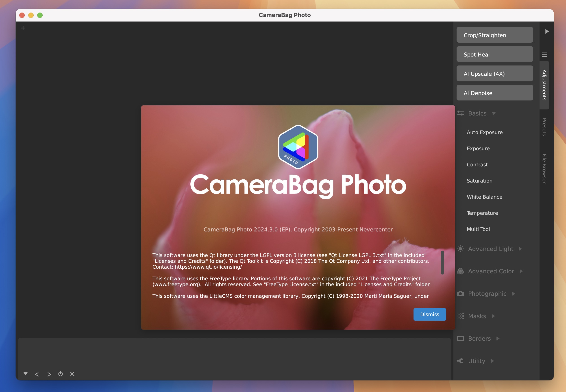Image resolution: width=566 pixels, height=392 pixels.
Task: Click the Borders label
Action: point(479,338)
